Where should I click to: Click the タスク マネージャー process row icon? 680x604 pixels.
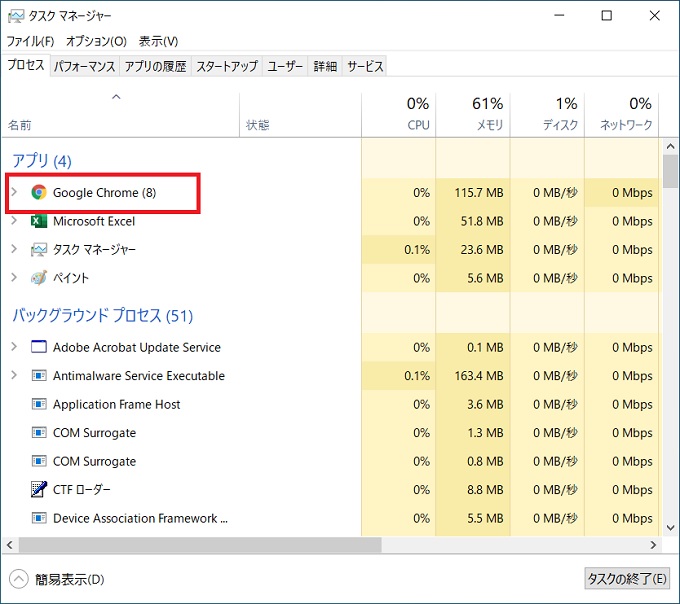click(x=39, y=250)
